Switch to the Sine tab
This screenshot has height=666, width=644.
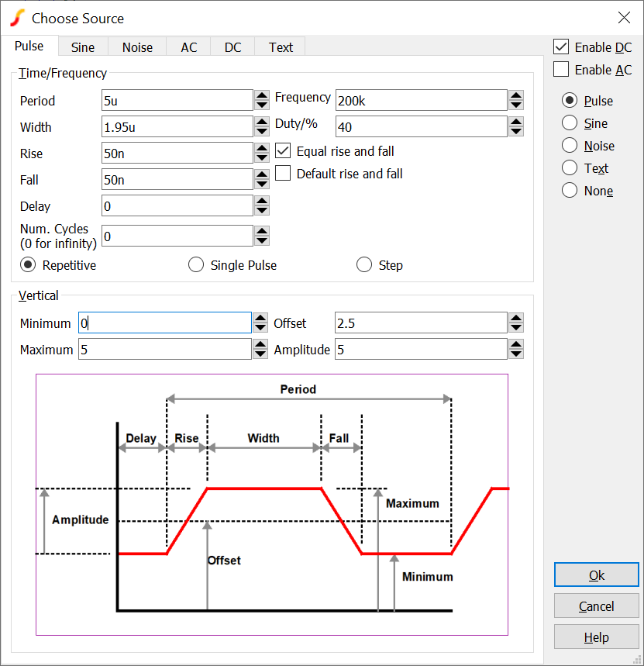83,47
